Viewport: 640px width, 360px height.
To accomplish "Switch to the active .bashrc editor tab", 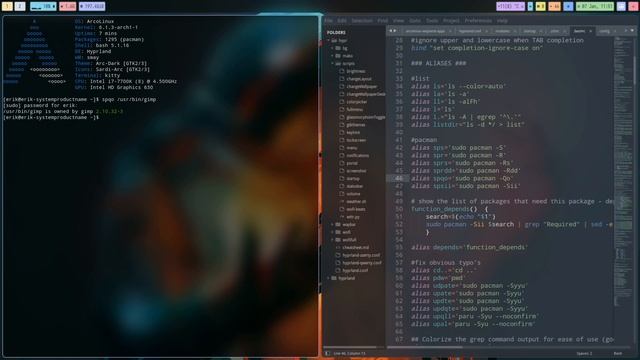I will click(579, 31).
